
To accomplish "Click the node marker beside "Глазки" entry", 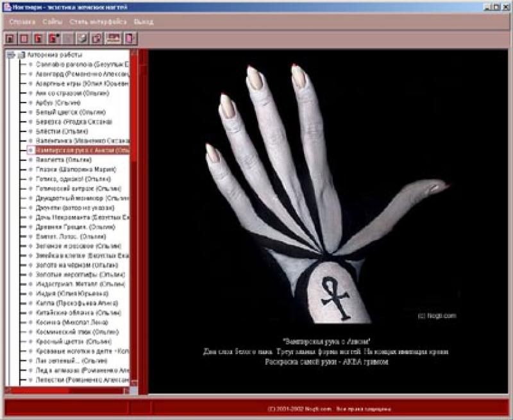I will point(30,169).
